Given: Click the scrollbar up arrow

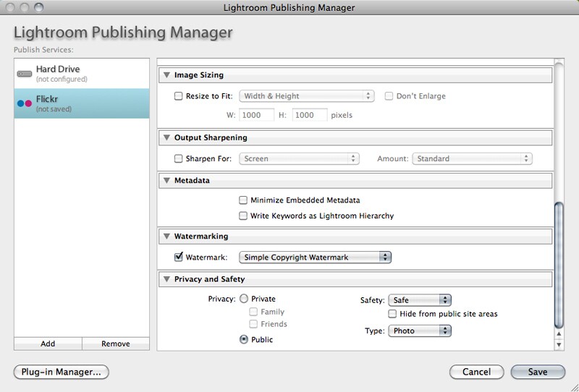Looking at the screenshot, I should (559, 334).
